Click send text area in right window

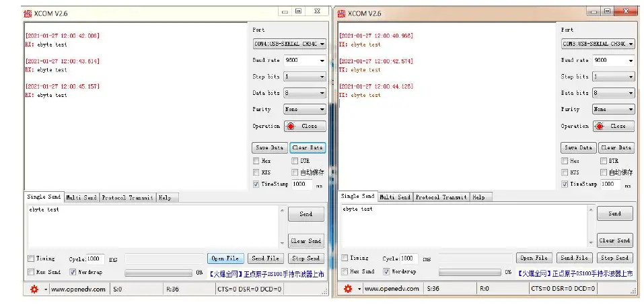pos(464,226)
